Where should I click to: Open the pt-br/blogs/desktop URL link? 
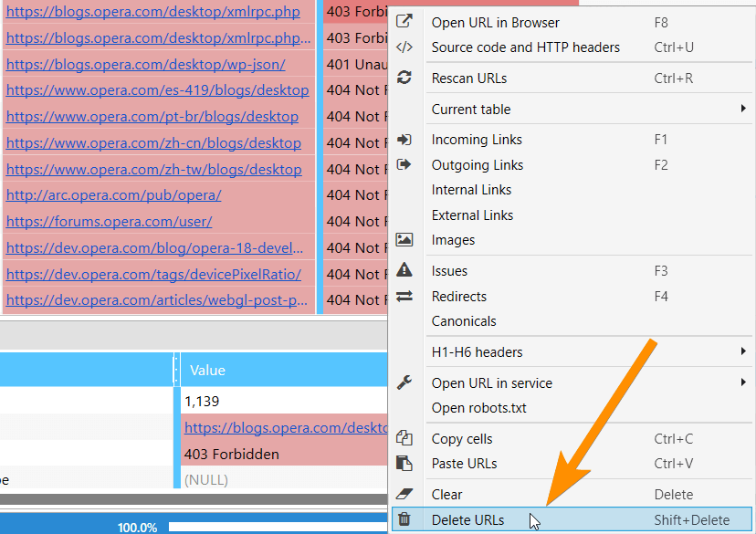[152, 117]
